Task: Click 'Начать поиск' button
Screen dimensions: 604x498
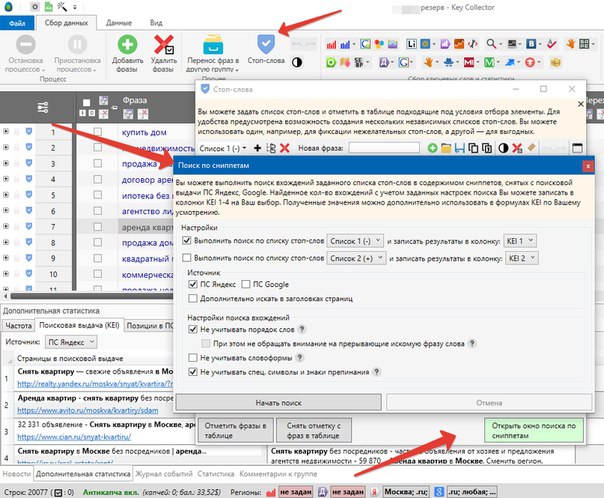Action: coord(279,403)
